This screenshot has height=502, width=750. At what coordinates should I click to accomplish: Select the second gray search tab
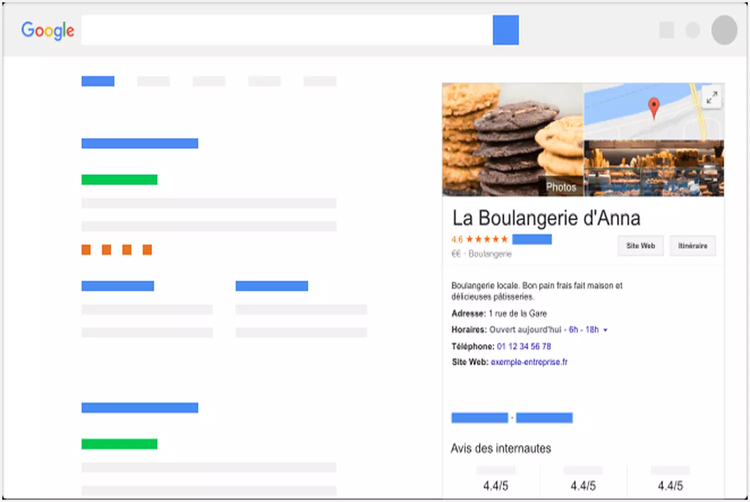tap(153, 81)
